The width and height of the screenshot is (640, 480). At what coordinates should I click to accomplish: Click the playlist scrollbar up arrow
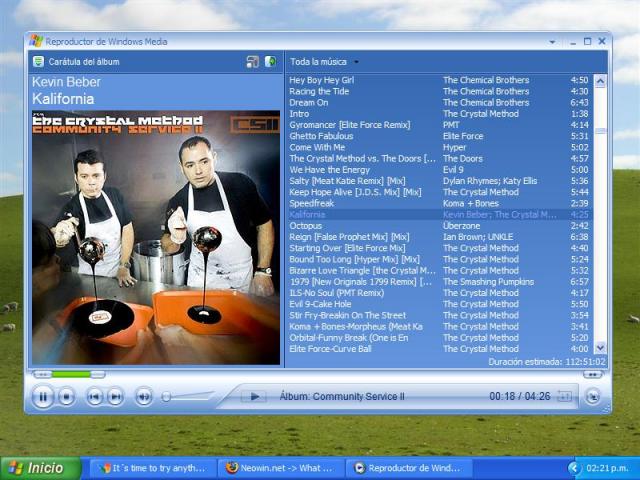click(600, 81)
